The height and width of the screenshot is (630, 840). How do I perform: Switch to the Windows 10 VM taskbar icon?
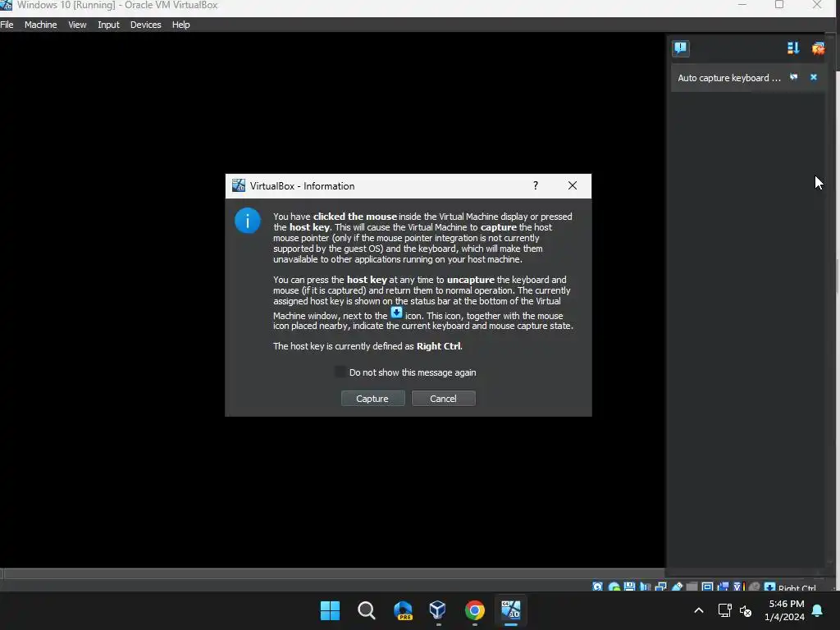coord(510,609)
